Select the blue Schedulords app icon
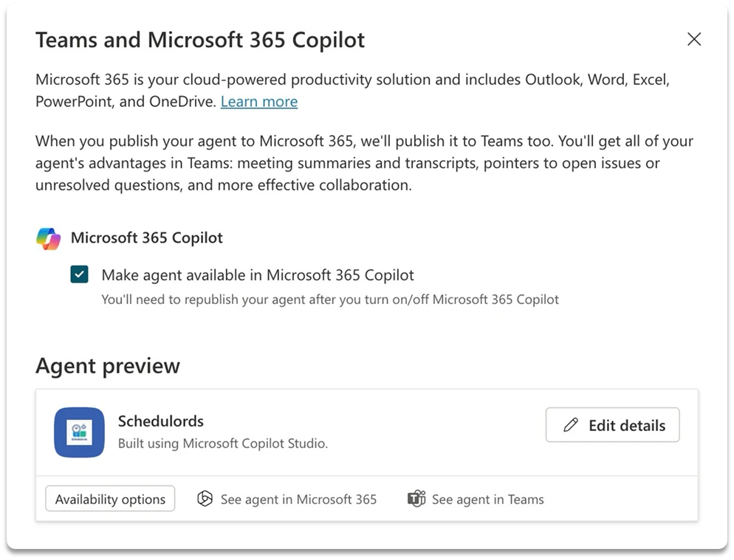734x560 pixels. [x=79, y=432]
